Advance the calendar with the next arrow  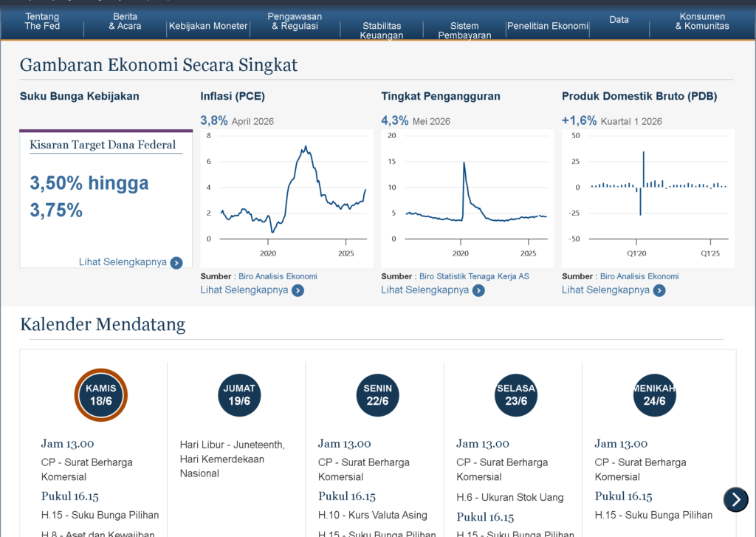(x=736, y=499)
